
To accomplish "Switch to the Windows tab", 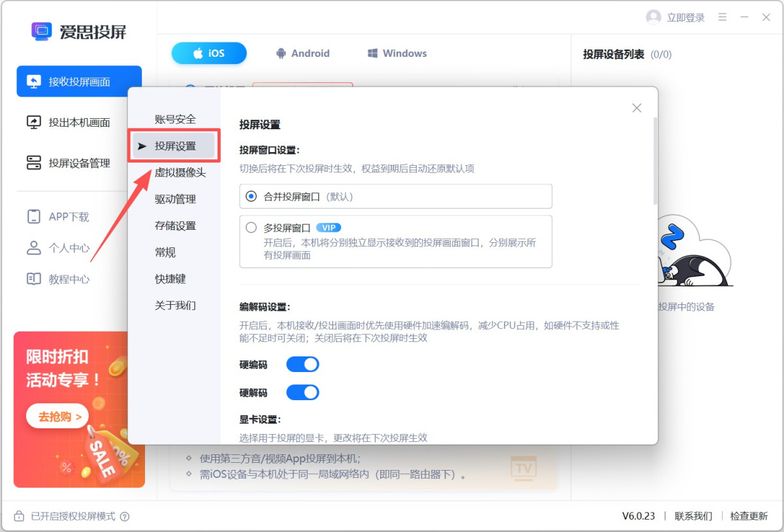I will (x=397, y=54).
